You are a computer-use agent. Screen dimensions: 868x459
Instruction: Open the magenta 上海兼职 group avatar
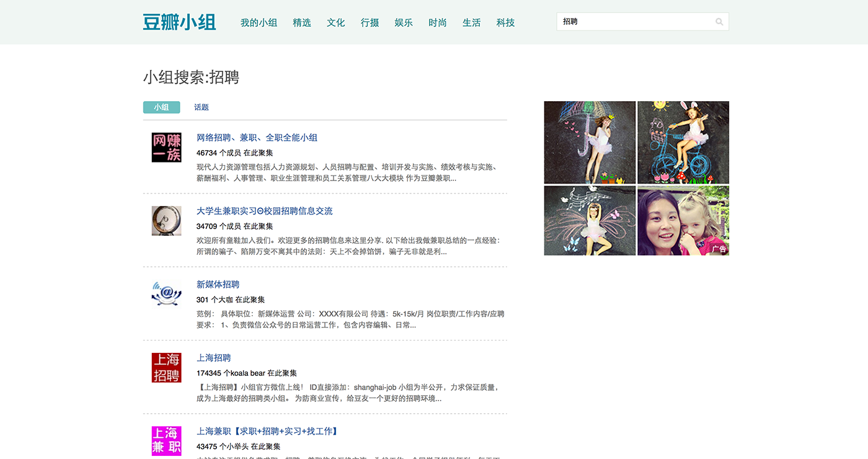click(x=167, y=441)
